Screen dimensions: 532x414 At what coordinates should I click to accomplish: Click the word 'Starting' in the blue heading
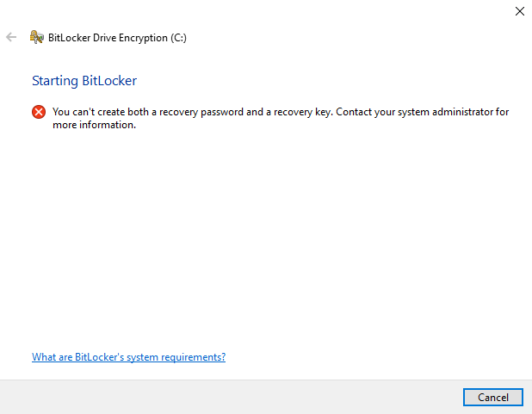(55, 81)
